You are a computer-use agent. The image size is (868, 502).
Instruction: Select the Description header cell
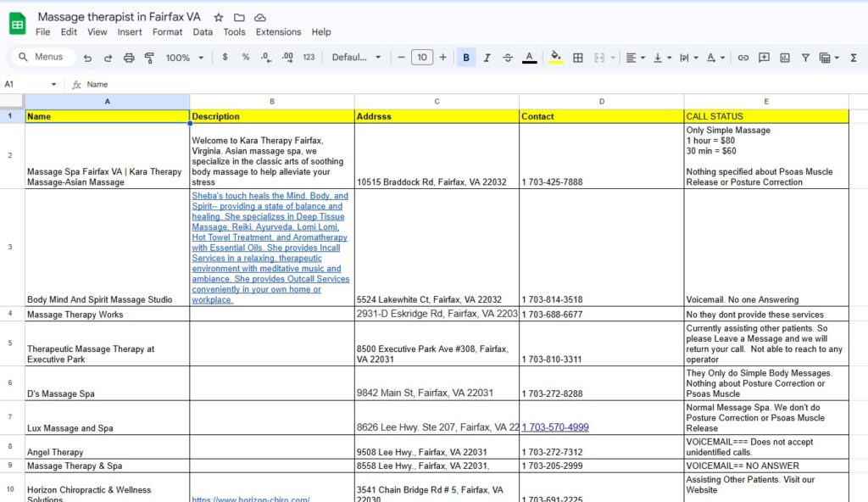point(272,116)
